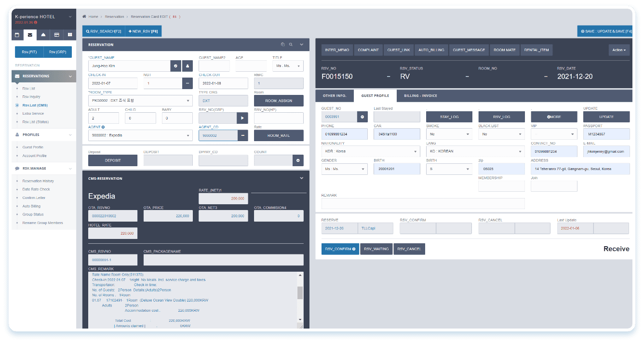
Task: Open the Action dropdown menu
Action: [619, 50]
